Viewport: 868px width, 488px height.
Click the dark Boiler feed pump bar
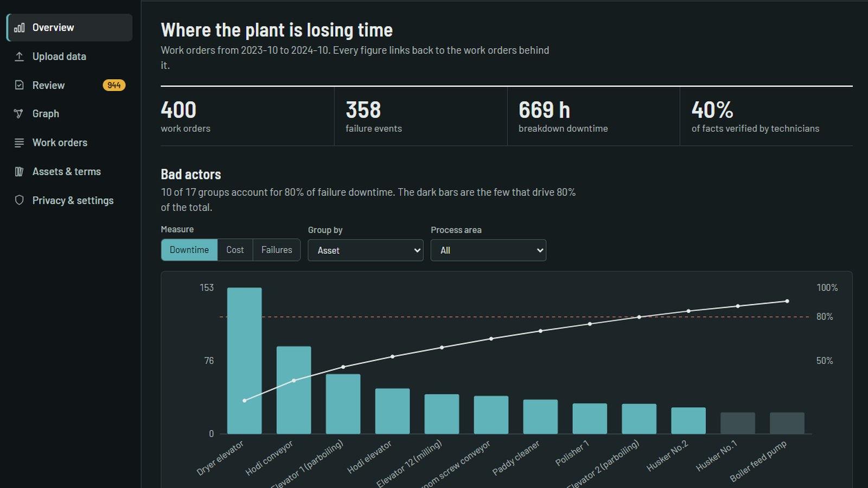click(x=787, y=423)
